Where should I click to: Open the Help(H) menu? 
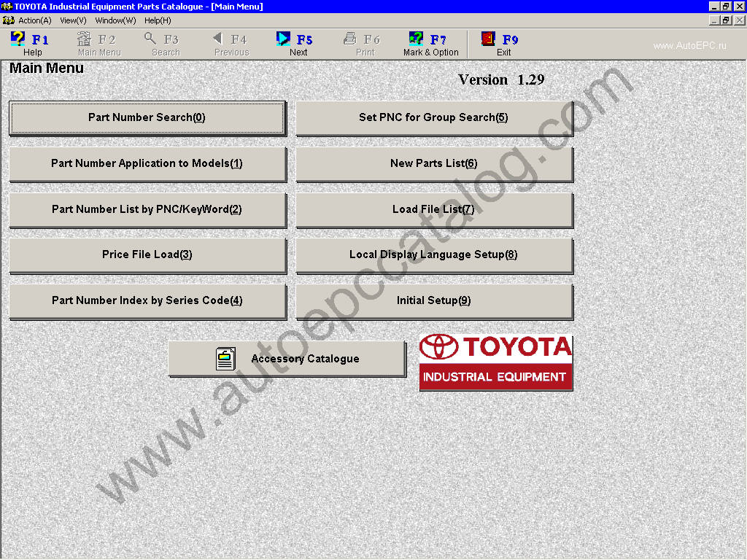(158, 20)
